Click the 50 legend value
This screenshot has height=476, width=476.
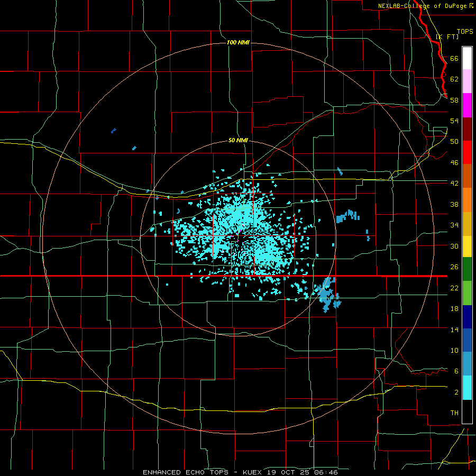[454, 141]
